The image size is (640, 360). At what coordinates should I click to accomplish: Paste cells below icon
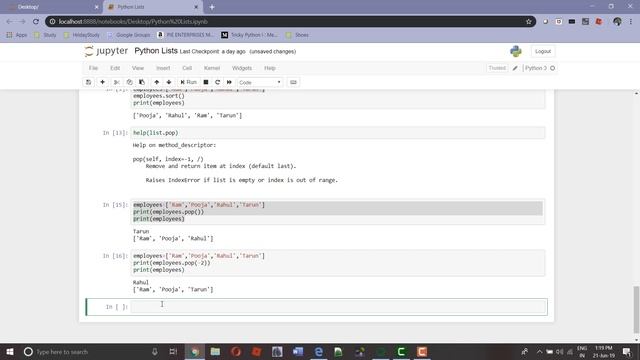[142, 82]
